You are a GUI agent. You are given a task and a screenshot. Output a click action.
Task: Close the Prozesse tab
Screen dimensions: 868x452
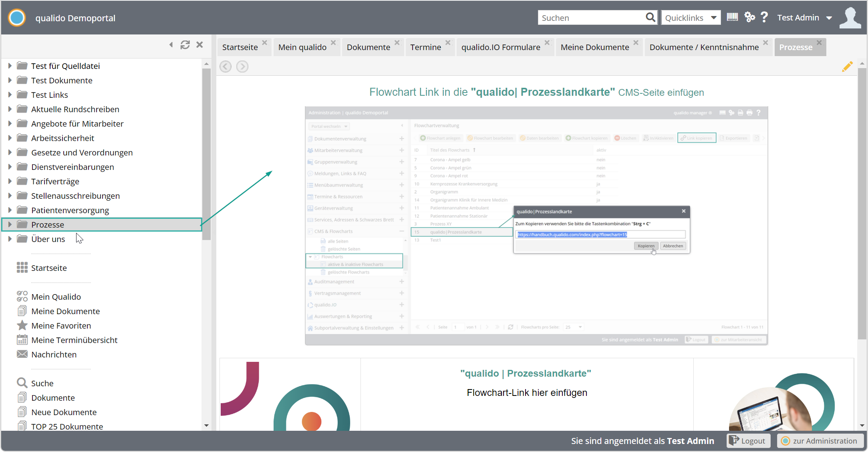[x=819, y=42]
